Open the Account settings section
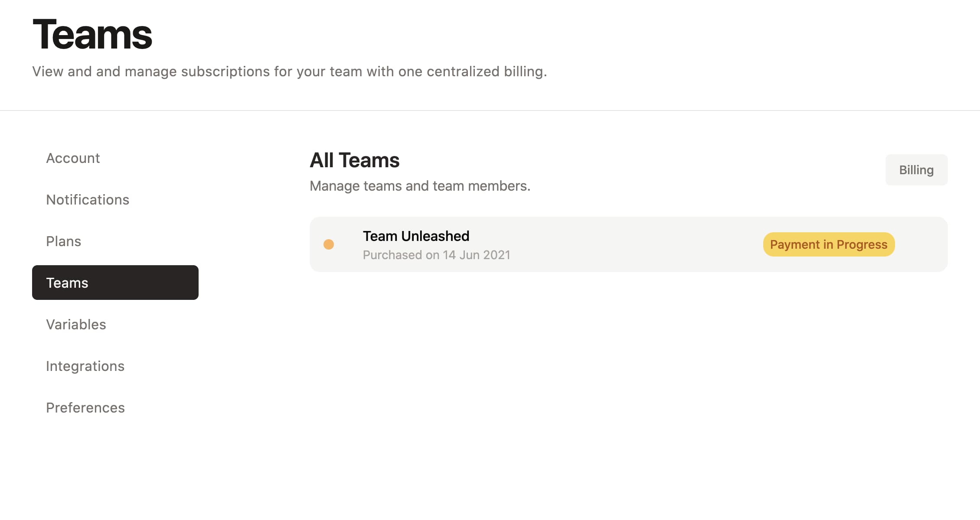Screen dimensions: 980x520 coord(73,158)
